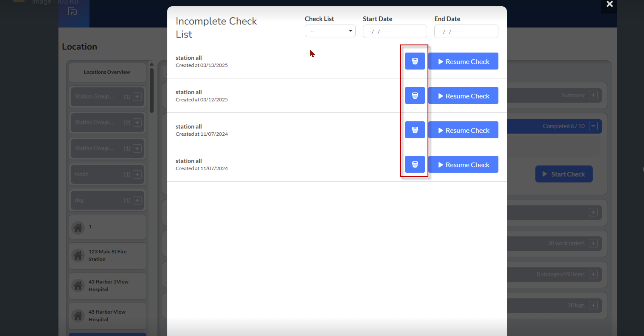Viewport: 644px width, 336px height.
Task: Resume the check created 03/13/2025
Action: pos(463,61)
